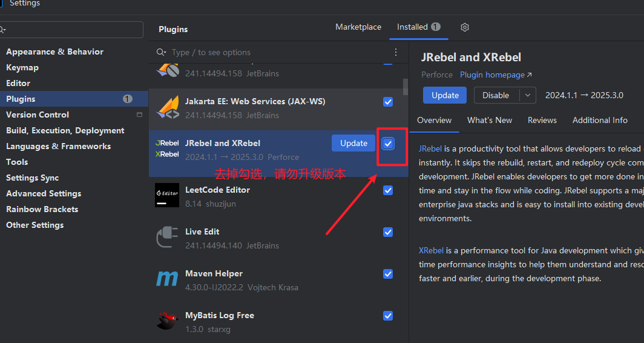644x343 pixels.
Task: Open the XRebel link in description
Action: (431, 250)
